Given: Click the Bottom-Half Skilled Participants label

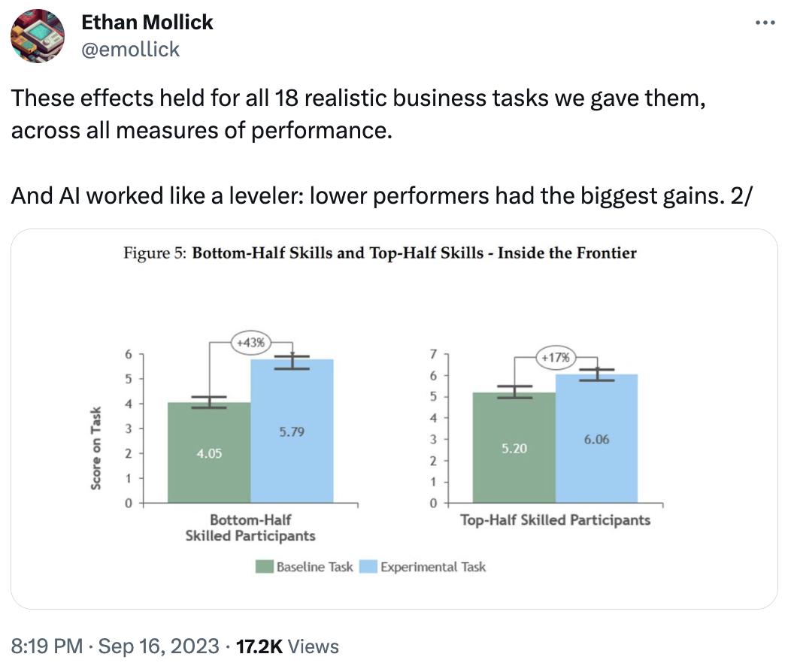Looking at the screenshot, I should pyautogui.click(x=250, y=528).
